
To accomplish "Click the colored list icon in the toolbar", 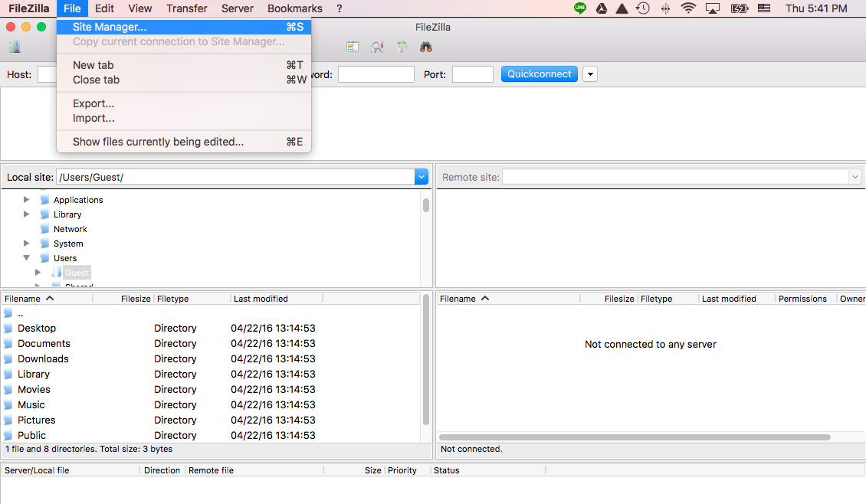I will (353, 47).
